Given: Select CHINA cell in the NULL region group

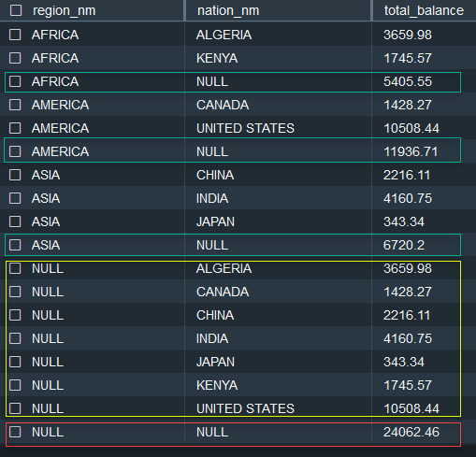Looking at the screenshot, I should [x=215, y=315].
